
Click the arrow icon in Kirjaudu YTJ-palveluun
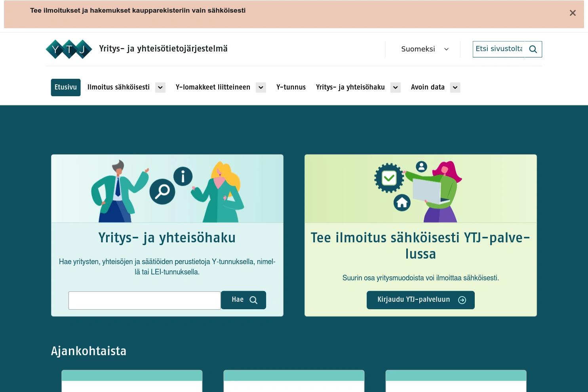point(462,300)
